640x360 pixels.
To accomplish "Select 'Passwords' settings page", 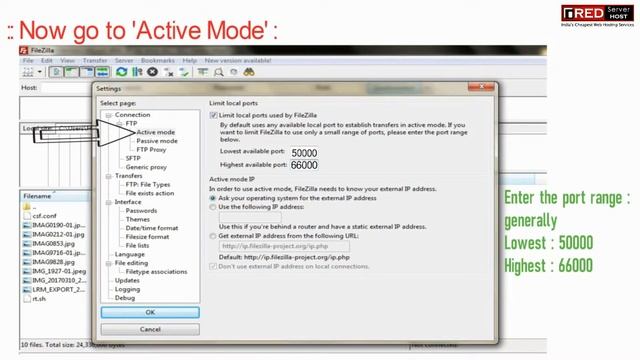I will pos(141,211).
